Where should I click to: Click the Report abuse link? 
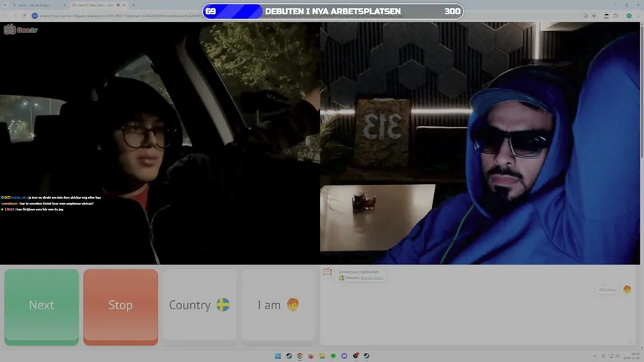[x=371, y=278]
